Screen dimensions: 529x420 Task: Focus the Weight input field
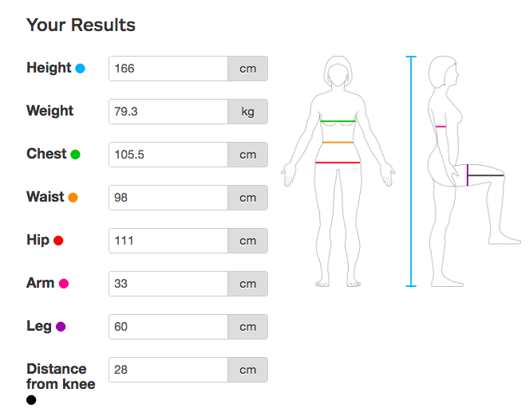coord(168,112)
